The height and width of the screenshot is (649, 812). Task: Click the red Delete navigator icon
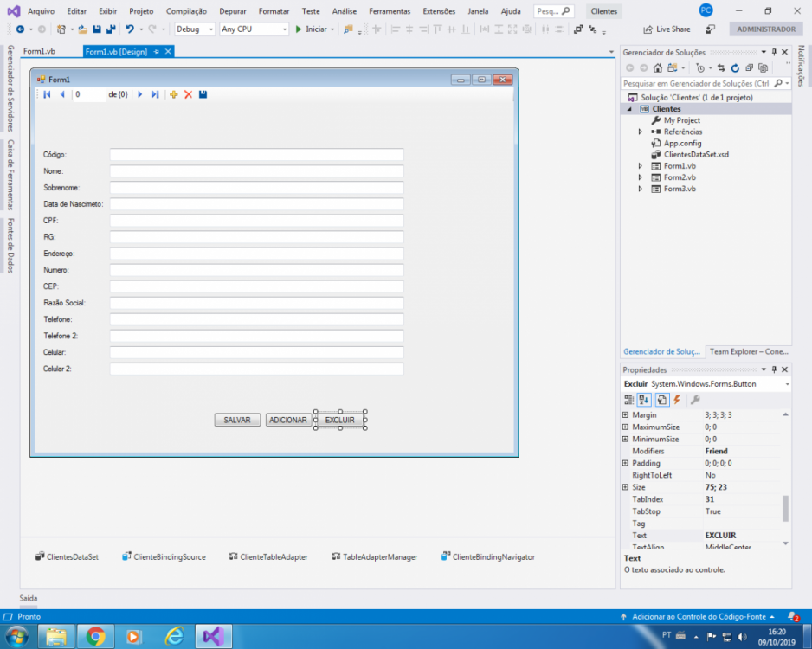pyautogui.click(x=188, y=94)
